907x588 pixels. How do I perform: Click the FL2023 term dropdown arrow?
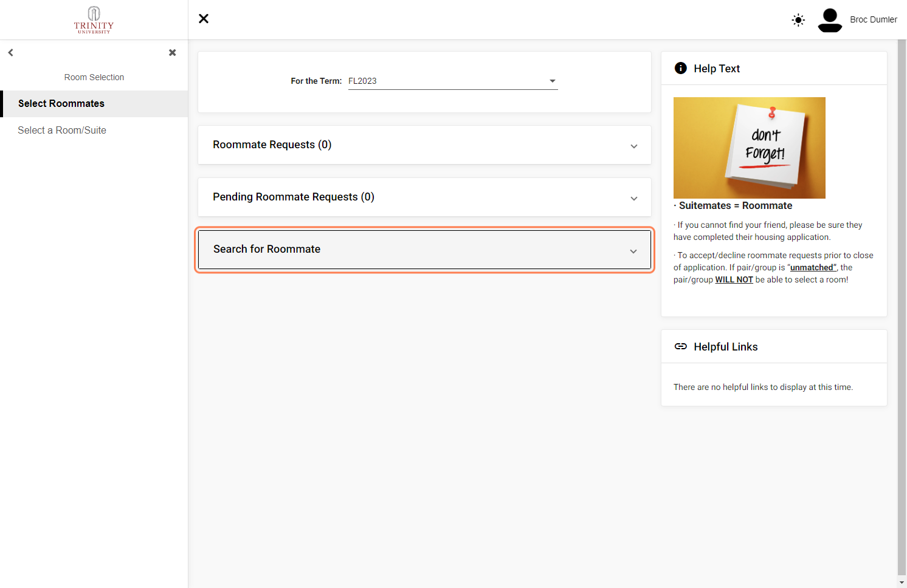click(553, 81)
